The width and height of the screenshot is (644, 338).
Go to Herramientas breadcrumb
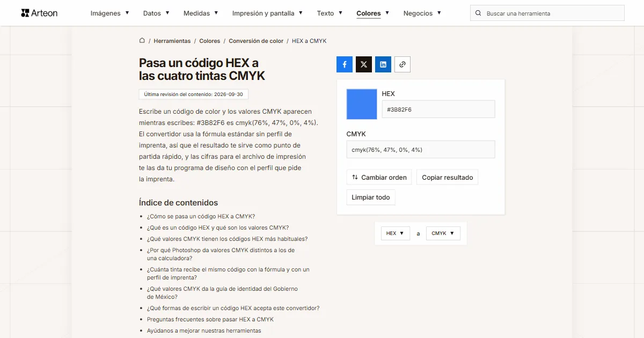[172, 41]
